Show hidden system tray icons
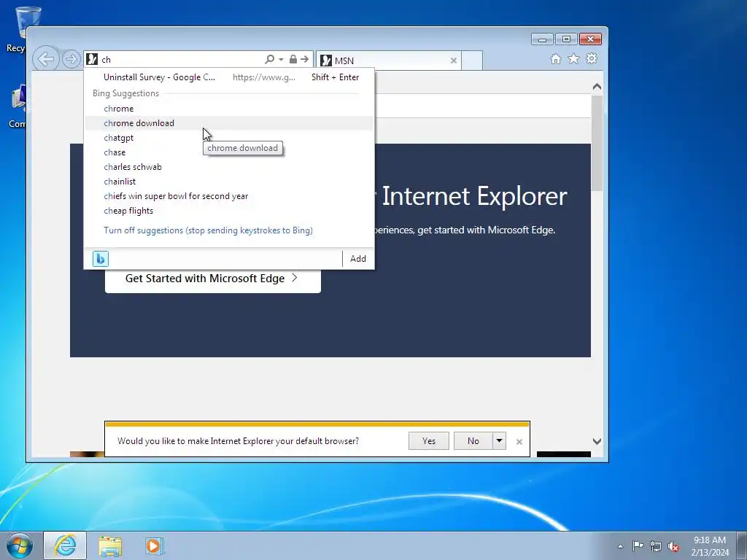 (x=620, y=546)
